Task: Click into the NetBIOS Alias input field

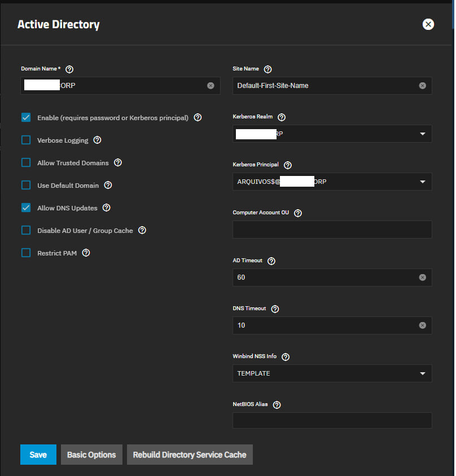Action: coord(332,421)
